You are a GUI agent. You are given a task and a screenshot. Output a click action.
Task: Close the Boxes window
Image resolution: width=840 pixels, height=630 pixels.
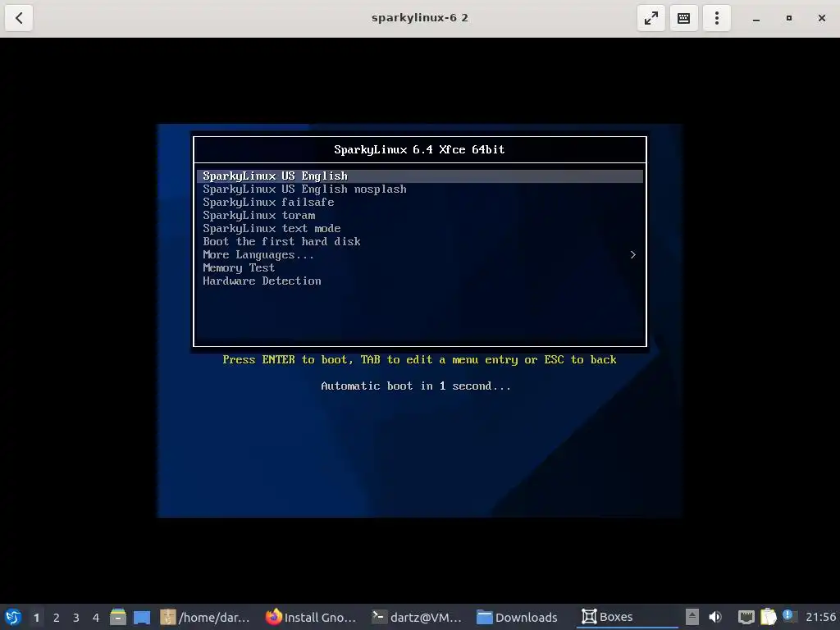click(x=822, y=18)
